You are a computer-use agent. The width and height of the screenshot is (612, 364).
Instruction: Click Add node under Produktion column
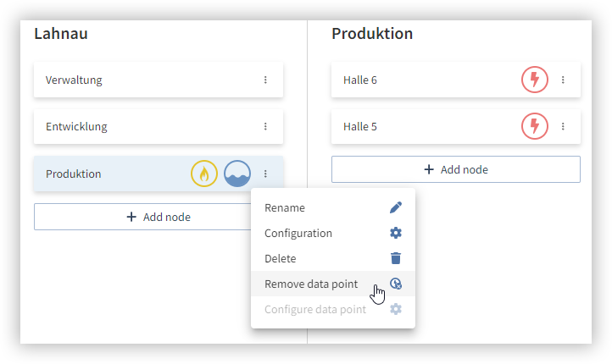tap(456, 169)
